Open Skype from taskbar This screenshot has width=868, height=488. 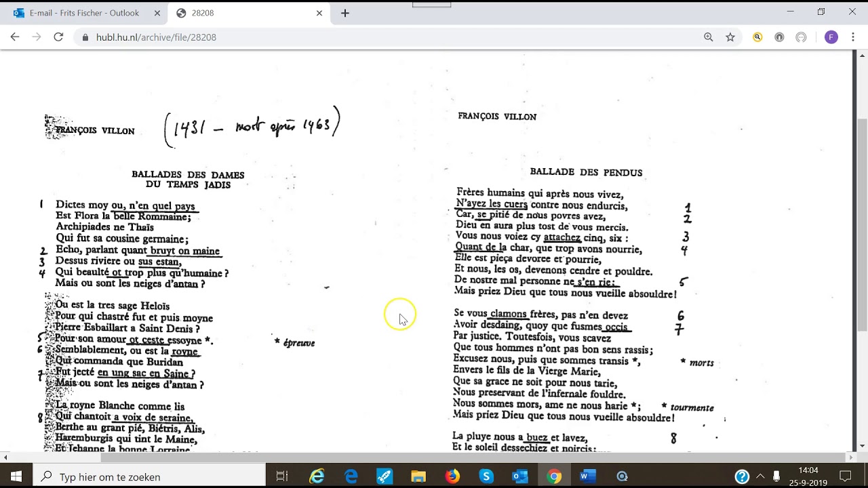click(x=486, y=476)
